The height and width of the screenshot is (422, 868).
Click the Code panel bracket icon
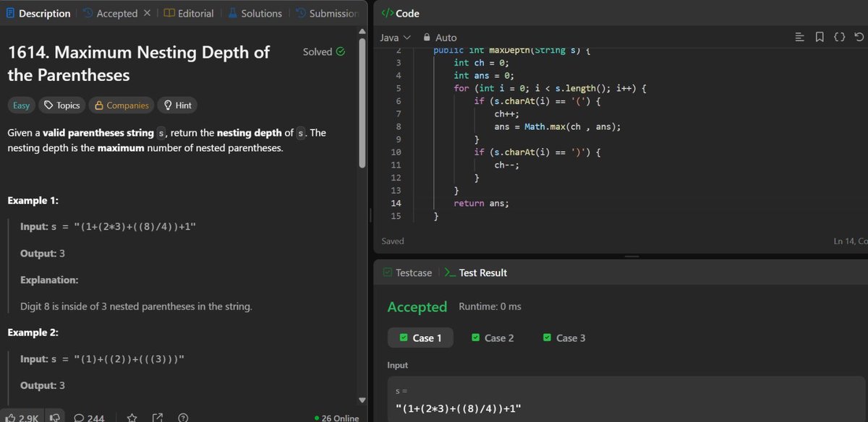coord(387,13)
